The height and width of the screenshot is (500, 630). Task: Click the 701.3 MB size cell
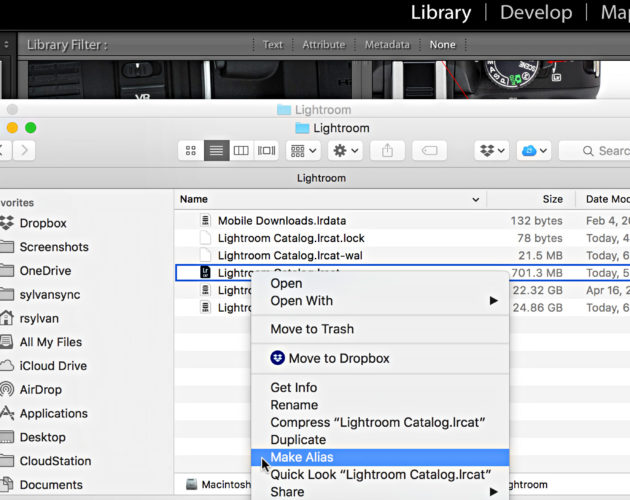537,273
